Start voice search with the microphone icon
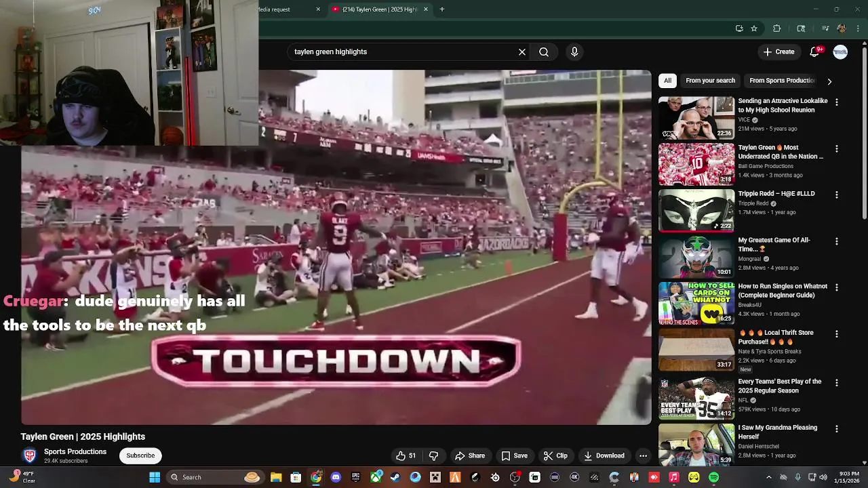Viewport: 868px width, 488px height. pyautogui.click(x=574, y=52)
